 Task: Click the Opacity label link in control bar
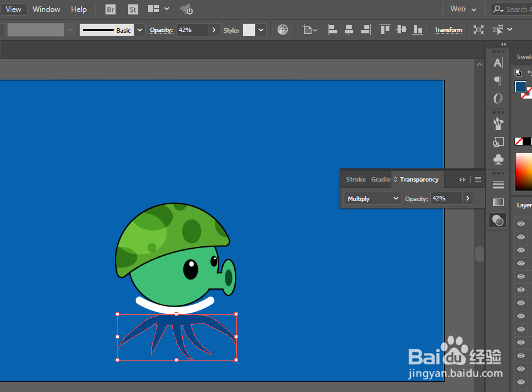(161, 30)
